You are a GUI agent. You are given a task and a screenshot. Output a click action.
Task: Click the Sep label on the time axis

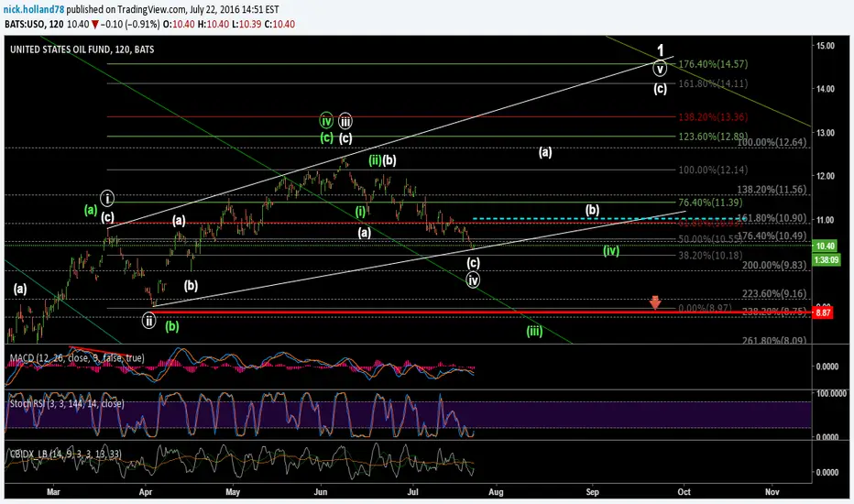(x=593, y=492)
